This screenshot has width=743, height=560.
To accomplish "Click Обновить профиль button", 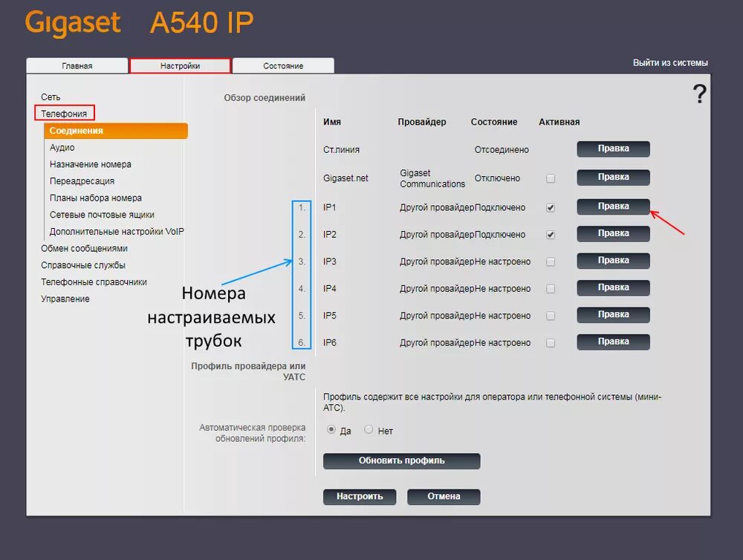I will click(x=401, y=461).
